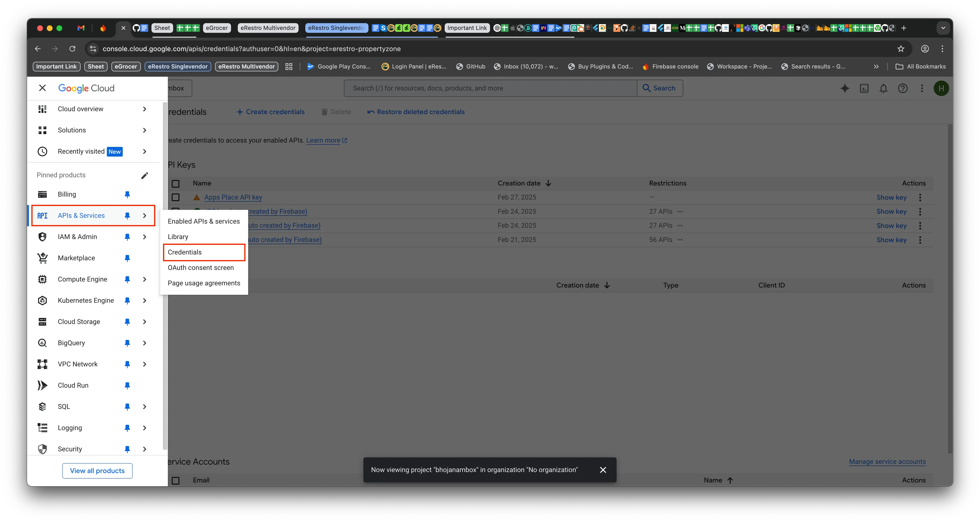Open the help question mark icon
980x522 pixels.
coord(903,88)
